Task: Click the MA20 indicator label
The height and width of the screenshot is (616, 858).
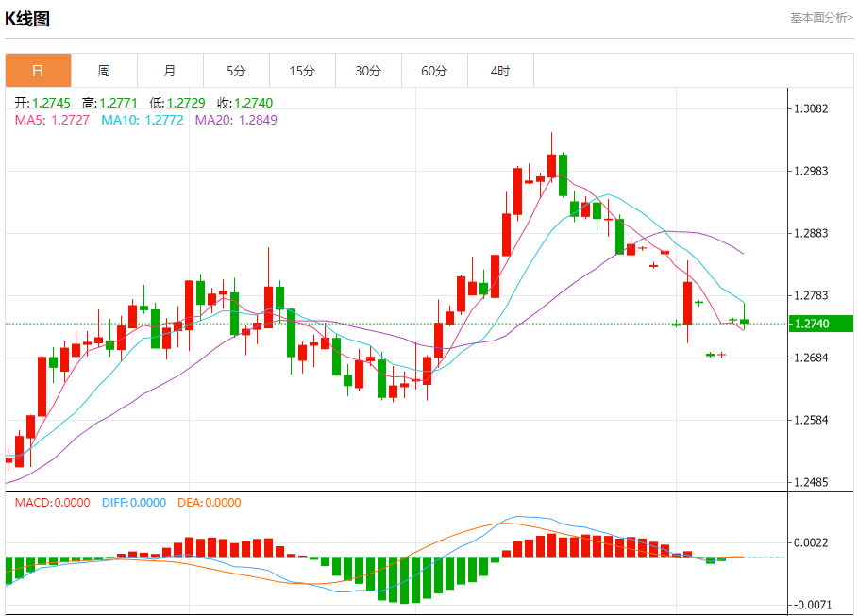Action: pyautogui.click(x=236, y=120)
